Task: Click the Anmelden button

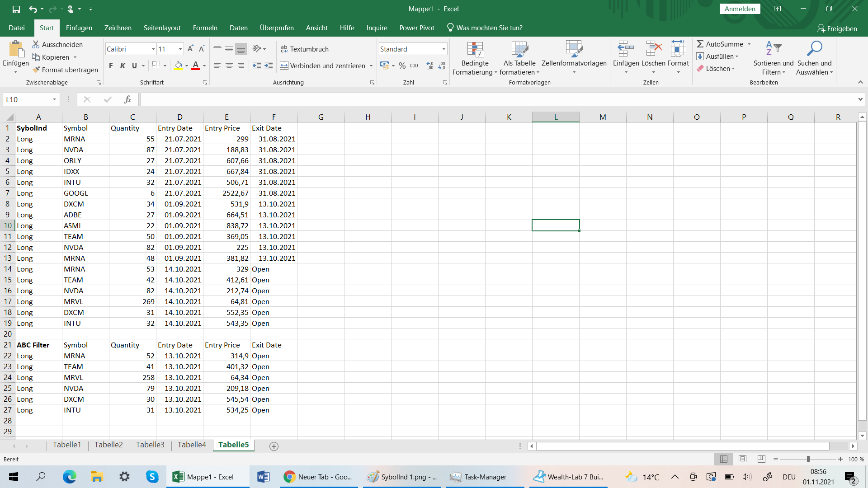Action: point(740,9)
